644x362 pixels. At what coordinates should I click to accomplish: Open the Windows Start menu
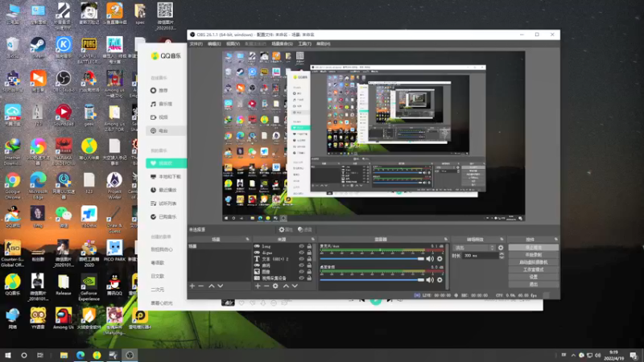click(x=8, y=356)
